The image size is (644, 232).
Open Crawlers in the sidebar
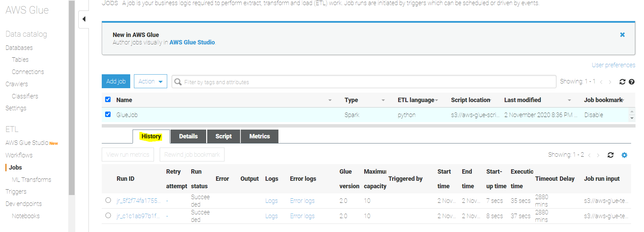click(17, 84)
